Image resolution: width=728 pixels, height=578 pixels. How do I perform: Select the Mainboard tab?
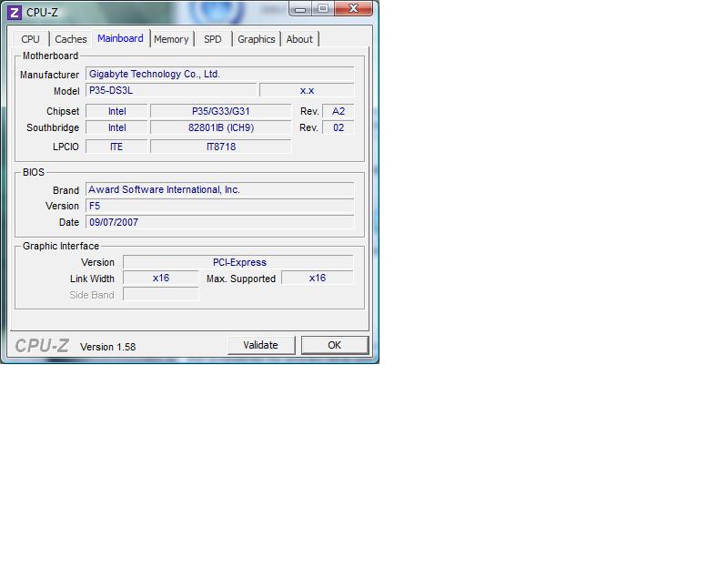tap(120, 38)
